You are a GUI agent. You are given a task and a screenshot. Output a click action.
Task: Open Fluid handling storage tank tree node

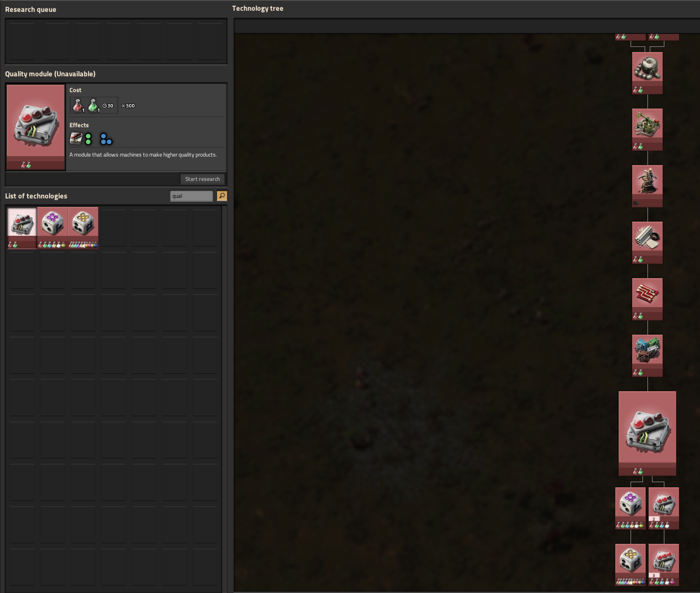tap(647, 73)
